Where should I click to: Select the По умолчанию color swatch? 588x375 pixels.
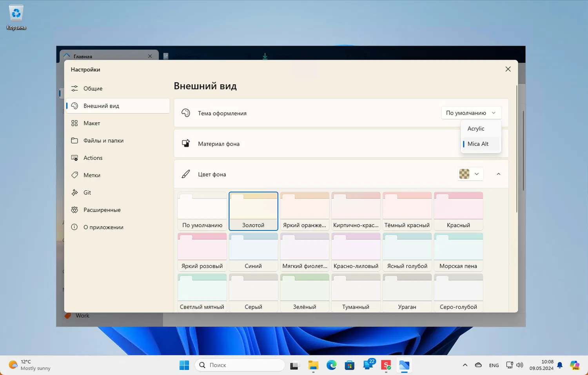(x=202, y=211)
